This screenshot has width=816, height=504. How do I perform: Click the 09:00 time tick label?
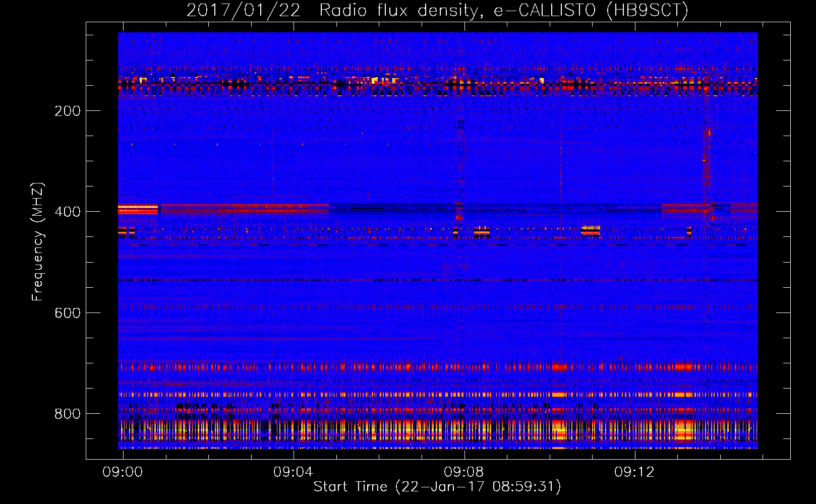(x=123, y=472)
